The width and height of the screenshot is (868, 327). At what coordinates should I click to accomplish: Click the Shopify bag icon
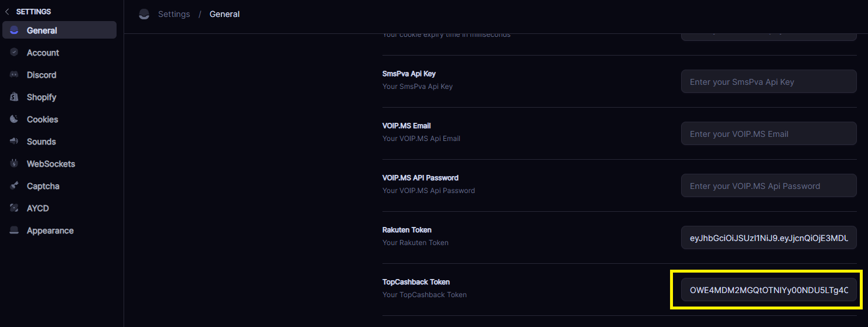tap(14, 97)
